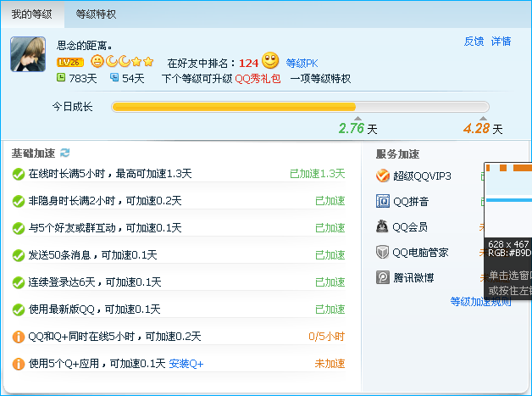Switch to the 我的等级 tab
The width and height of the screenshot is (532, 396).
(32, 14)
